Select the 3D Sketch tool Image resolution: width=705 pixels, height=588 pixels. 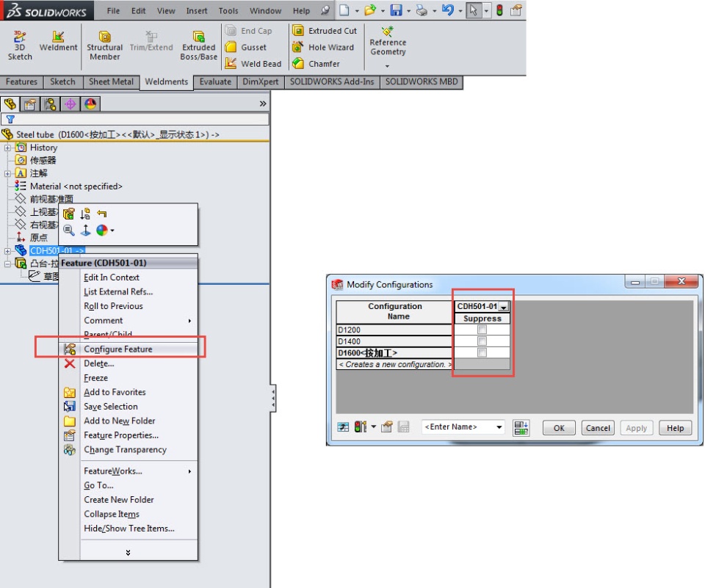click(19, 45)
